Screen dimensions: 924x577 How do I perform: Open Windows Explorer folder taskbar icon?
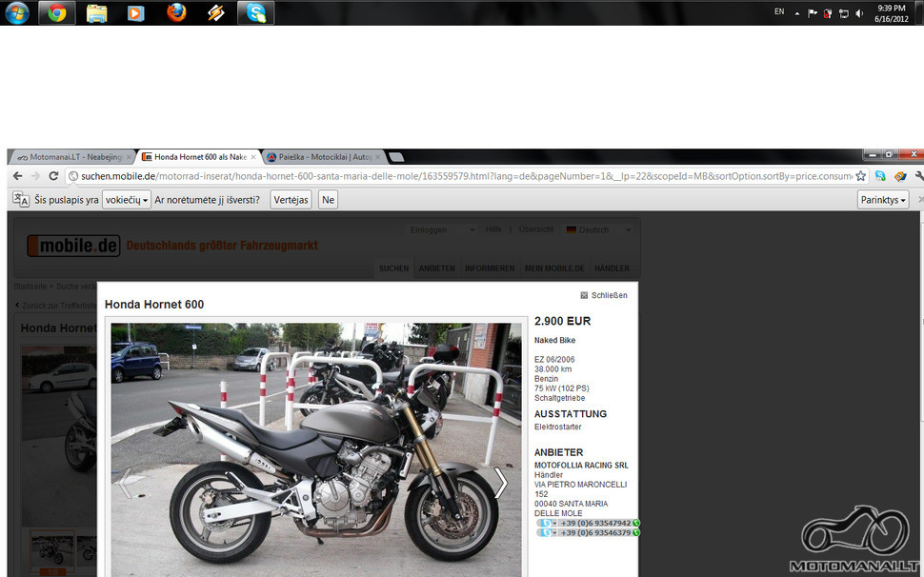[96, 12]
